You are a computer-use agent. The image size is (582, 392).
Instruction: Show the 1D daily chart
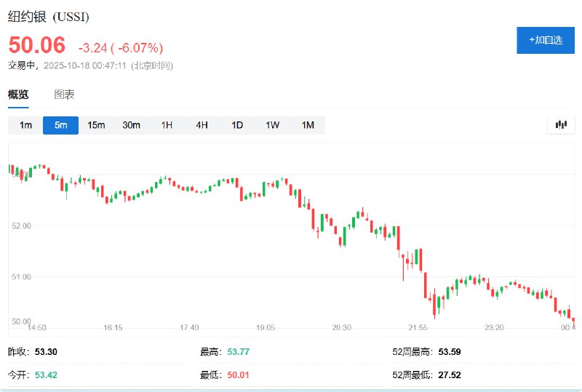pos(237,125)
